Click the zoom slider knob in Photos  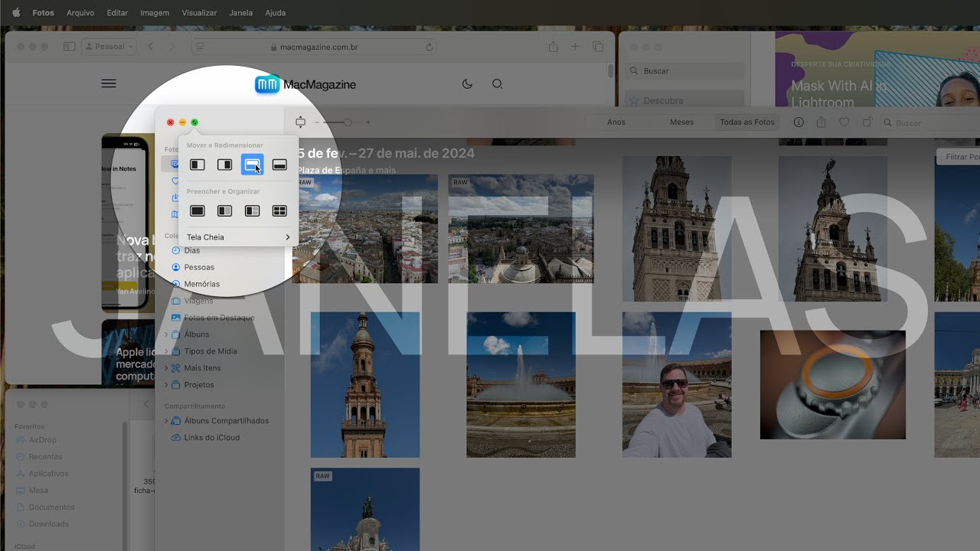pyautogui.click(x=348, y=122)
